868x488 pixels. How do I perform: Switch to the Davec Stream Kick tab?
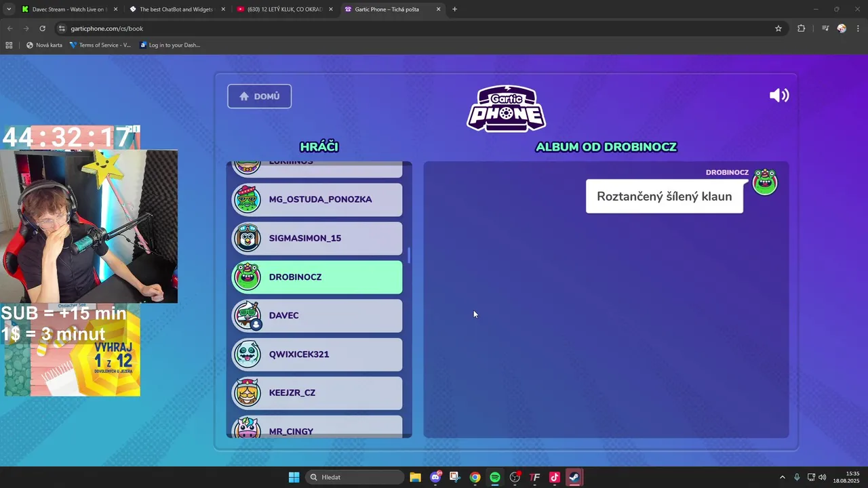tap(68, 9)
